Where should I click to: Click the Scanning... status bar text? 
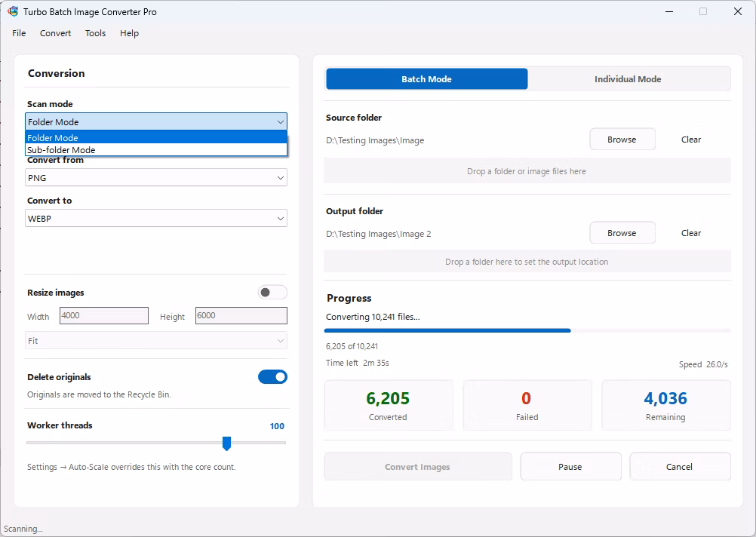coord(23,529)
